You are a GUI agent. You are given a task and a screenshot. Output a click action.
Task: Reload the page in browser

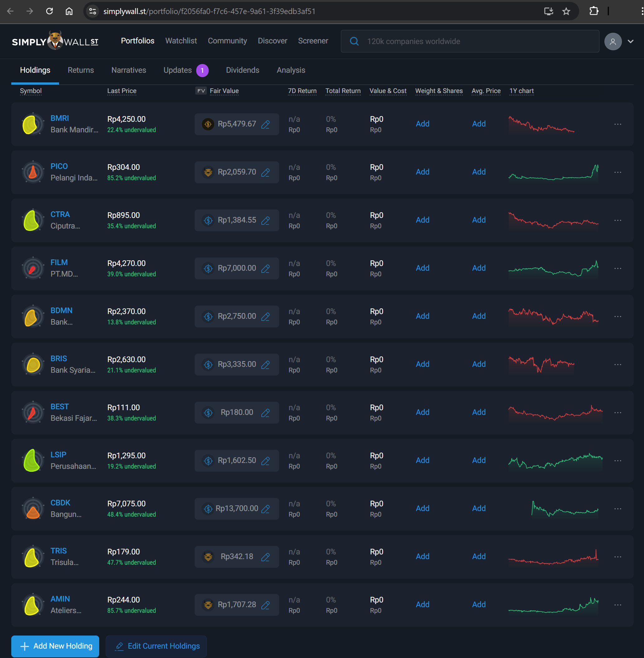coord(49,11)
